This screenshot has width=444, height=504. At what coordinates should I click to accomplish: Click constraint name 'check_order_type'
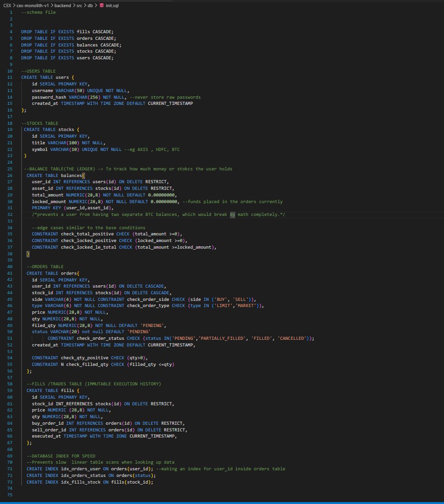(x=148, y=306)
